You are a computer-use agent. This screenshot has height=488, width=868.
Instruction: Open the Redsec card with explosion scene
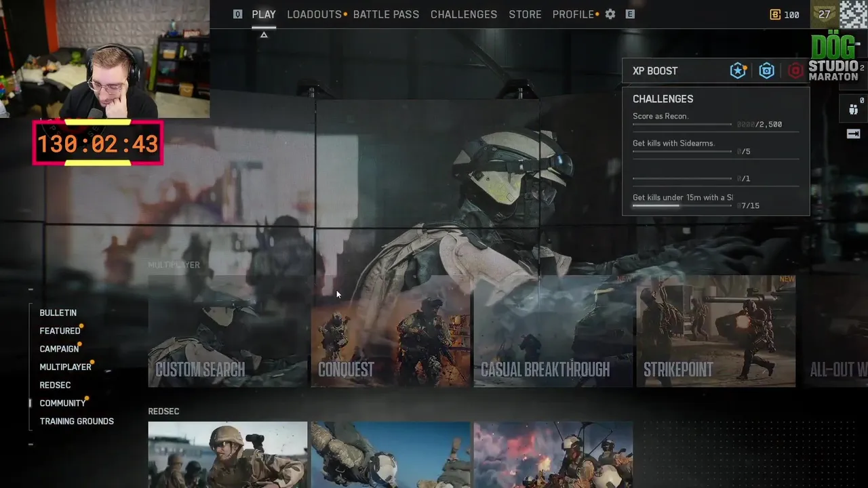coord(553,455)
